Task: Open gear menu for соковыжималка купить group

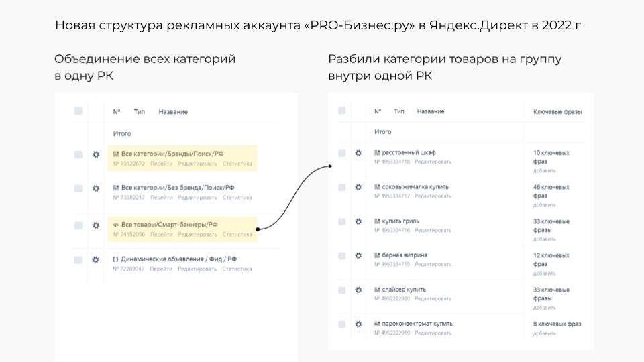Action: click(358, 187)
